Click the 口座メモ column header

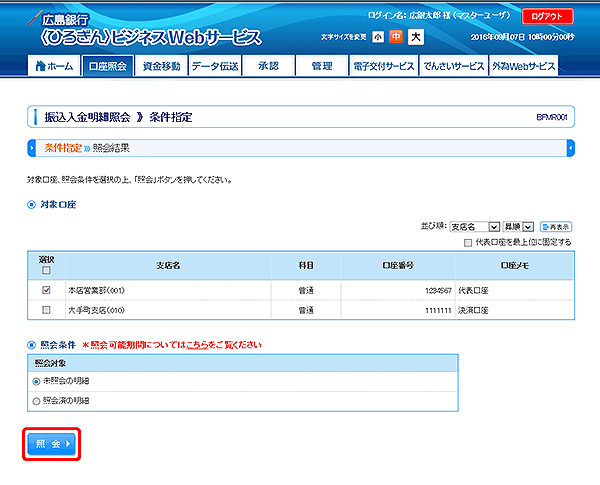(x=515, y=265)
